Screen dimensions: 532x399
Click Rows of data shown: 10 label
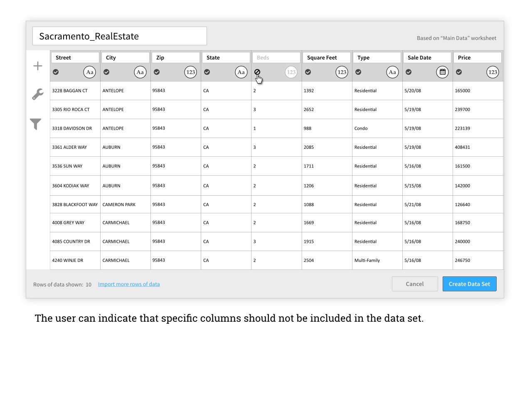point(62,285)
